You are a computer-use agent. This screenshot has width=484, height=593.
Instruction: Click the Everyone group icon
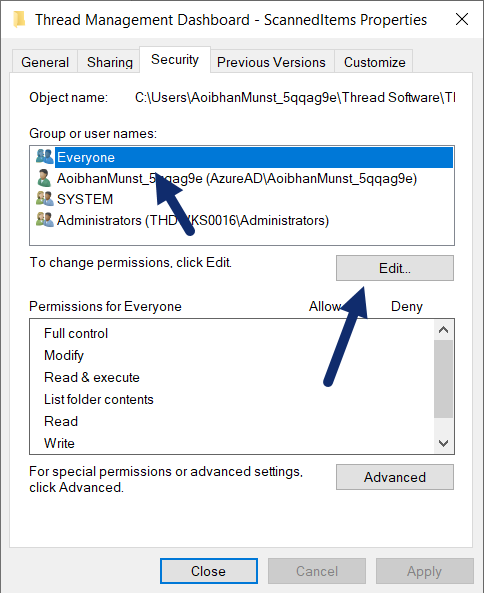[45, 157]
